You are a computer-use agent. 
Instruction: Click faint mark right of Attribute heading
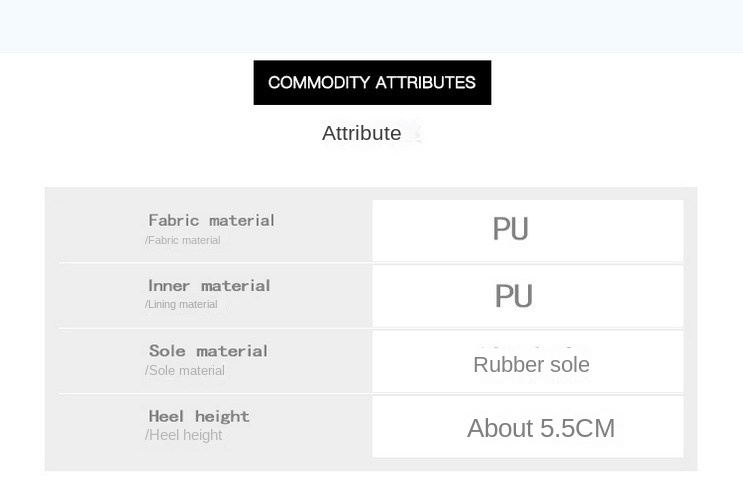point(413,133)
